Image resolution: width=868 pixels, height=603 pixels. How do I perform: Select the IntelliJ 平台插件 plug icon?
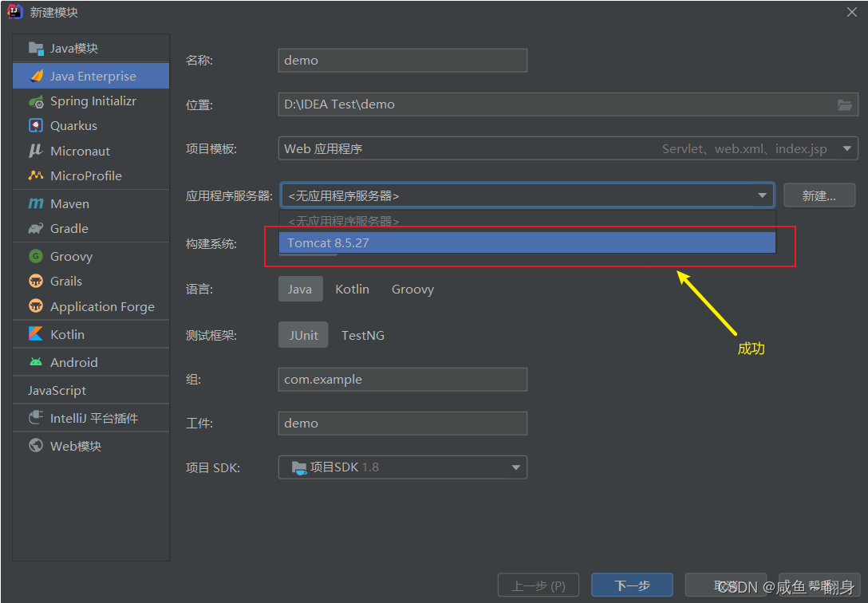tap(36, 418)
